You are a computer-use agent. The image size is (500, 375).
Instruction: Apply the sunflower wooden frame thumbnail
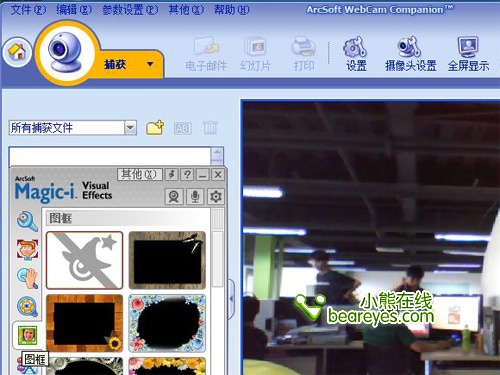(84, 323)
